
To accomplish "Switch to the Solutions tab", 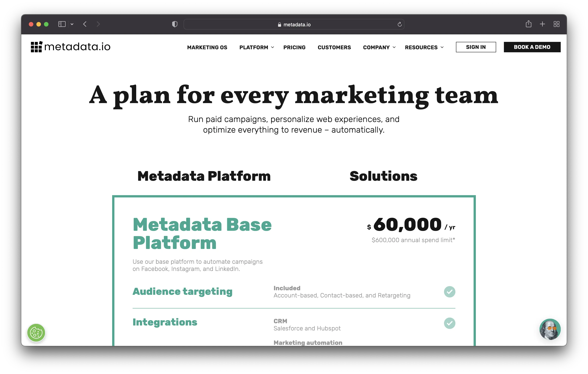I will coord(383,176).
